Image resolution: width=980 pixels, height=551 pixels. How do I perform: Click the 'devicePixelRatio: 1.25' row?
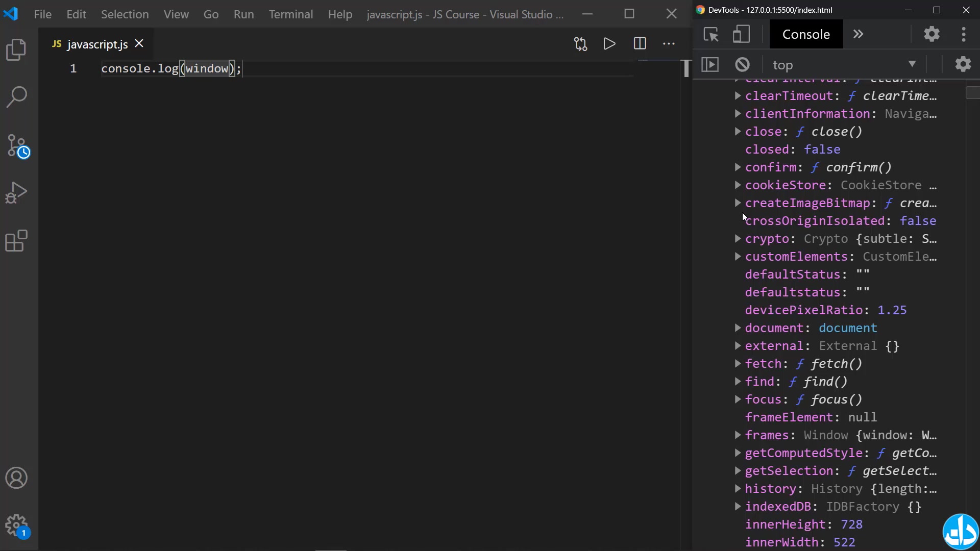click(x=826, y=310)
